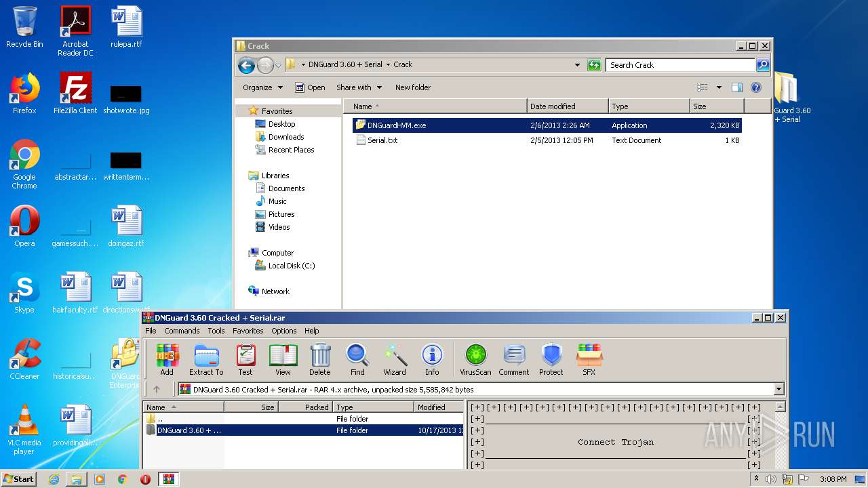Select the DNGuard 3.60 folder in WinRAR
This screenshot has width=868, height=488.
302,430
